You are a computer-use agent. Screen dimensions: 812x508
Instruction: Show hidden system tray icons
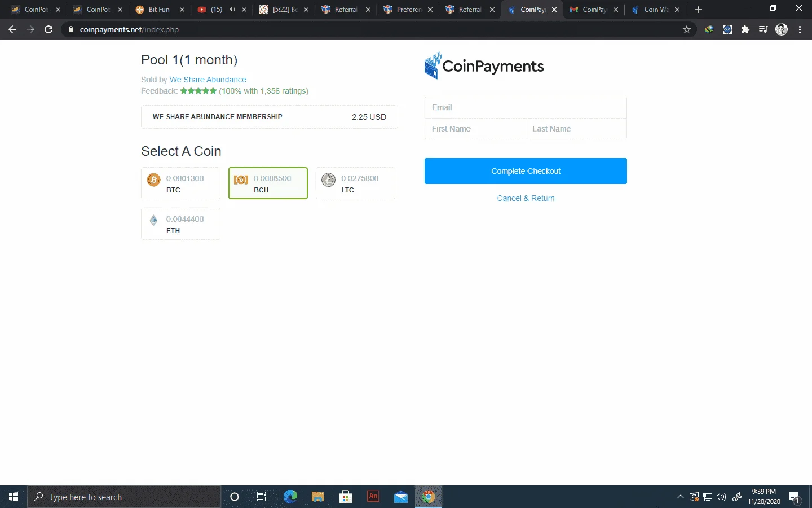(x=681, y=497)
